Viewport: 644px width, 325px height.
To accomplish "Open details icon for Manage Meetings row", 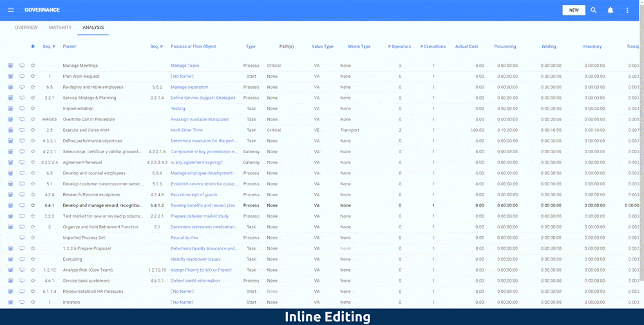I will point(11,66).
